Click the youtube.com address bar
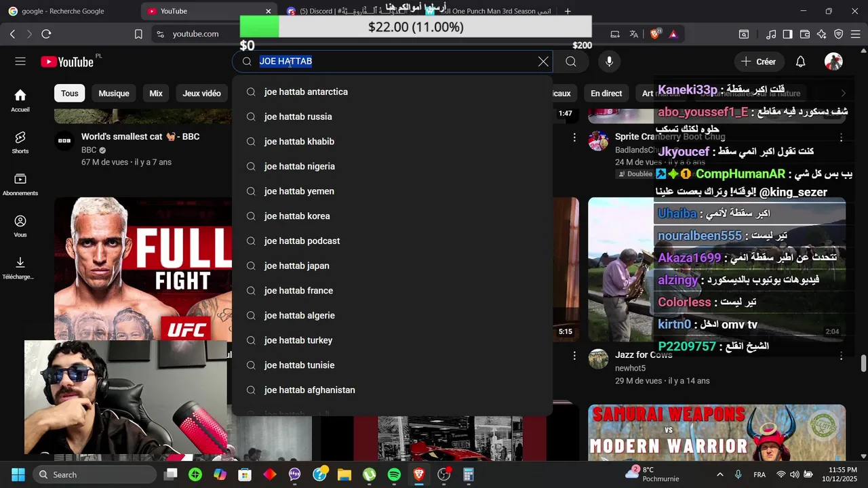 point(196,34)
